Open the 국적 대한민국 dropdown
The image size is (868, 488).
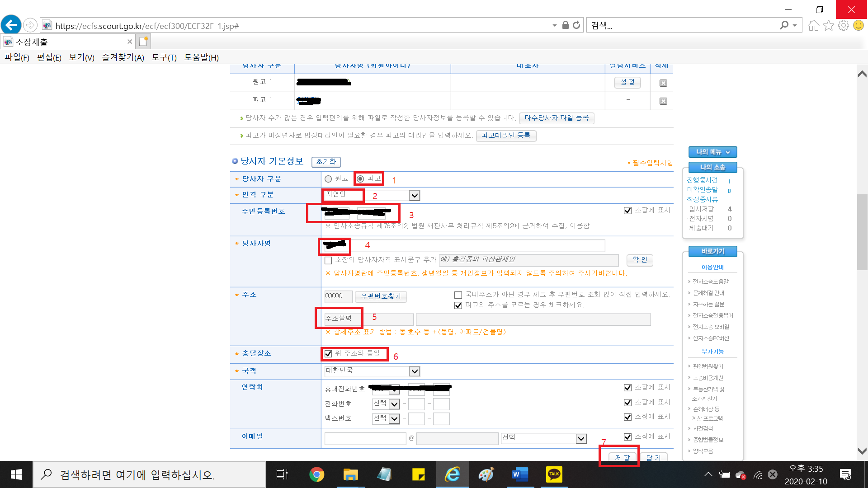point(414,371)
